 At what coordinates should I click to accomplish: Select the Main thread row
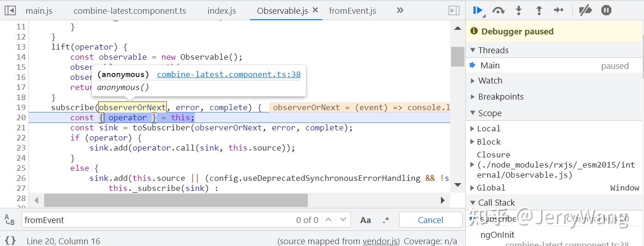coord(555,66)
